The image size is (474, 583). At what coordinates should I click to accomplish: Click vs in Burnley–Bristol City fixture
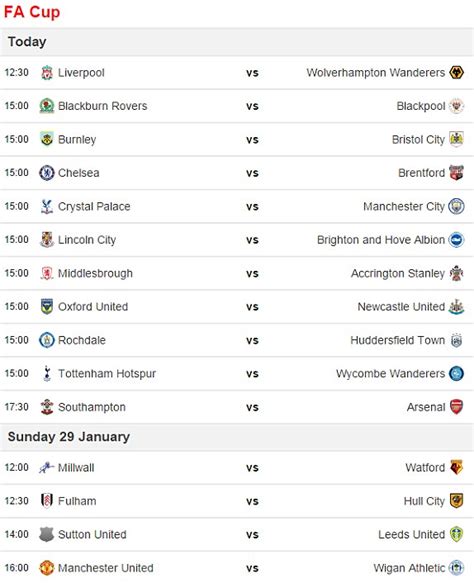252,140
